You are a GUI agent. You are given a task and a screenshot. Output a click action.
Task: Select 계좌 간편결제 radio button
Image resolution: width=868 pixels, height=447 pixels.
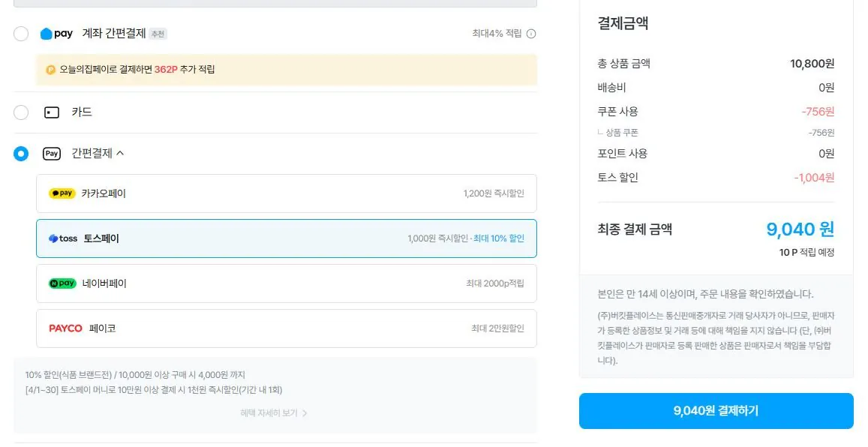point(21,34)
